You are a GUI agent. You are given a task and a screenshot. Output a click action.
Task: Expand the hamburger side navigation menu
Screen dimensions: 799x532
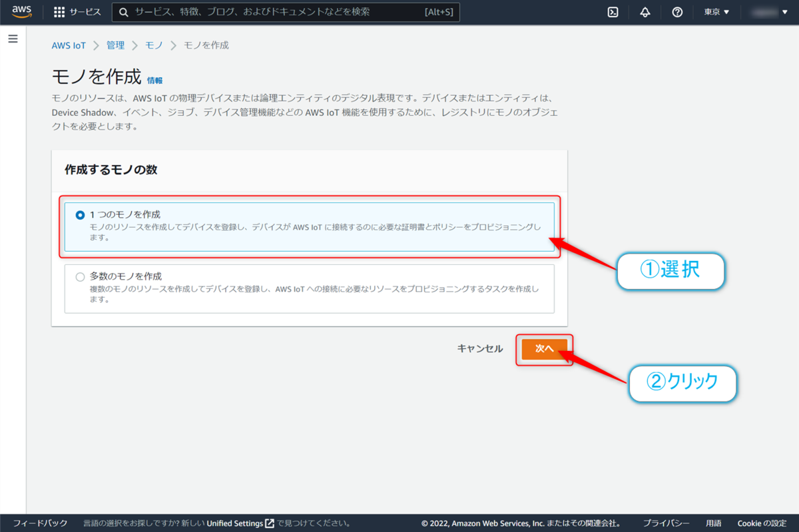tap(13, 39)
